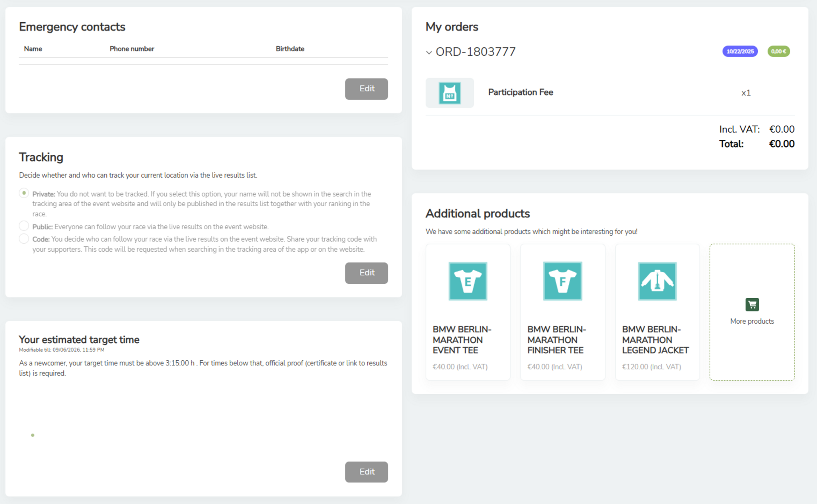The image size is (817, 504).
Task: Open the More products link text
Action: click(752, 322)
